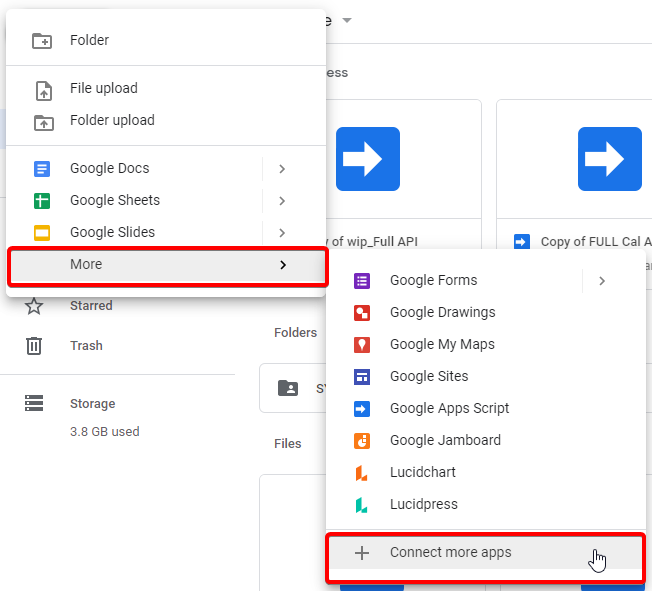Viewport: 652px width, 591px height.
Task: Click the Google Apps Script icon
Action: tap(362, 409)
